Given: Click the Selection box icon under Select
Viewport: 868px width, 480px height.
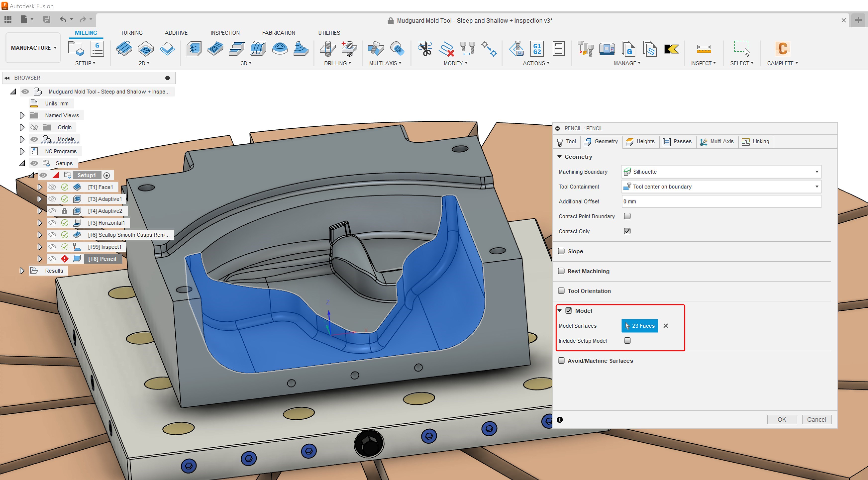Looking at the screenshot, I should point(742,48).
